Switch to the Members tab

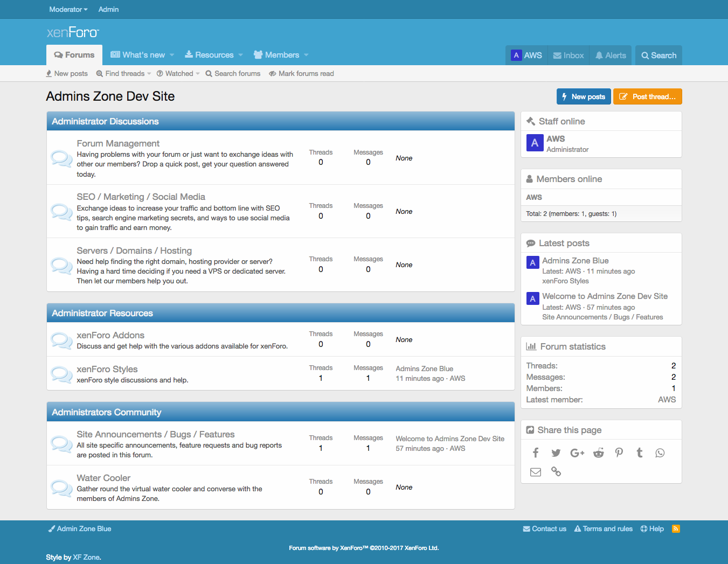pos(276,55)
